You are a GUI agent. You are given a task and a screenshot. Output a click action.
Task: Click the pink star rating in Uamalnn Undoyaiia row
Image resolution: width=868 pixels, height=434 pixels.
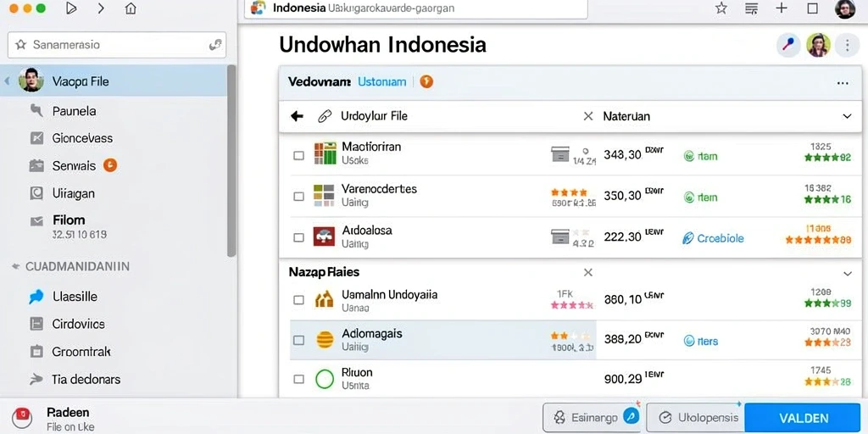tap(572, 304)
